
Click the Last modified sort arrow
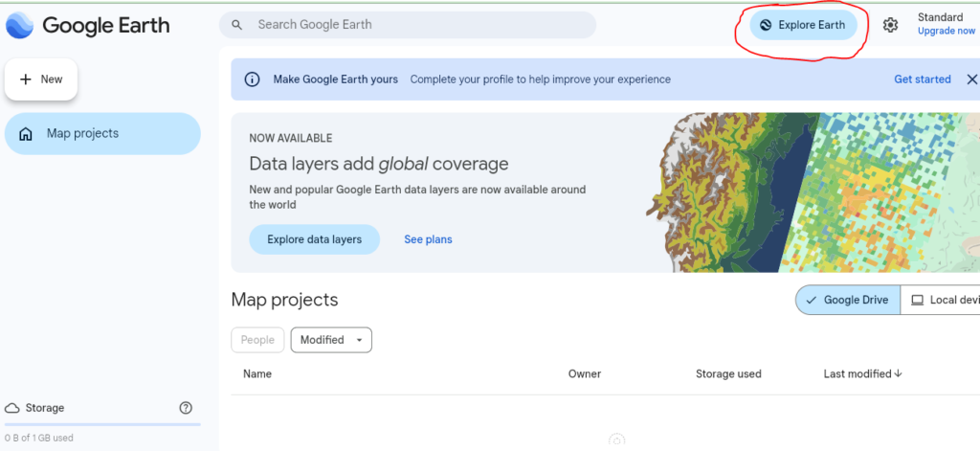(x=898, y=373)
